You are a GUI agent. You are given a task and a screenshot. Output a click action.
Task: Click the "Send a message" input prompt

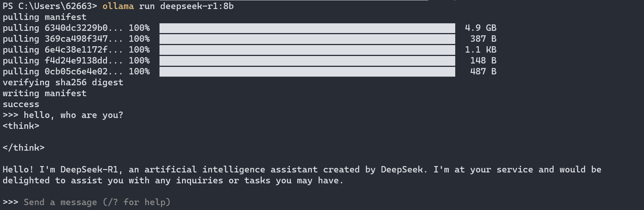97,202
